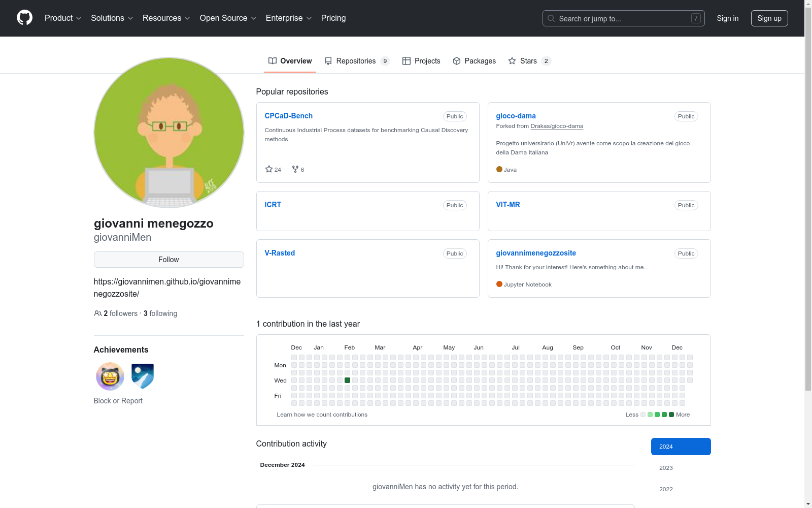Click the "1 contribution in the last year" heading
Screen dimensions: 812x508
click(x=308, y=324)
